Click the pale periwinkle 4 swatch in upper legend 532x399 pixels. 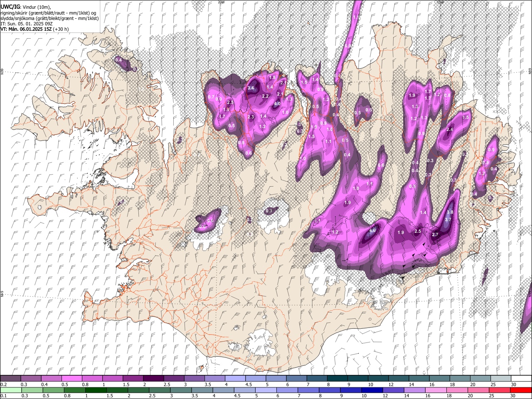[235, 378]
